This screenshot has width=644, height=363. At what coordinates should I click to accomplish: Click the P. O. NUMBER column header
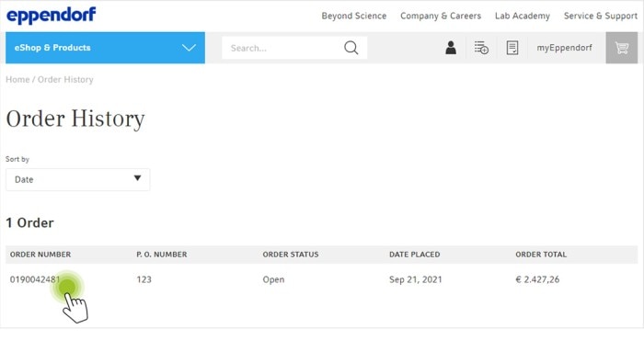(x=162, y=255)
